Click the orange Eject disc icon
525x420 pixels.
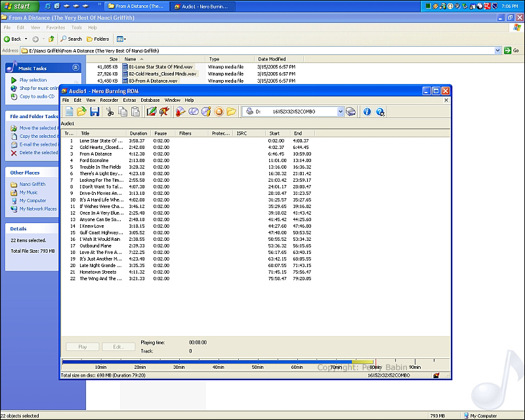click(219, 112)
